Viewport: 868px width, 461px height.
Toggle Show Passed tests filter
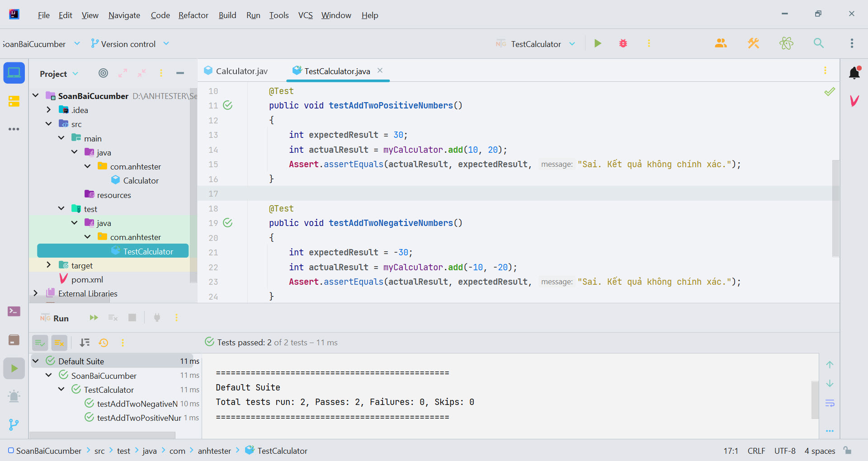coord(40,343)
